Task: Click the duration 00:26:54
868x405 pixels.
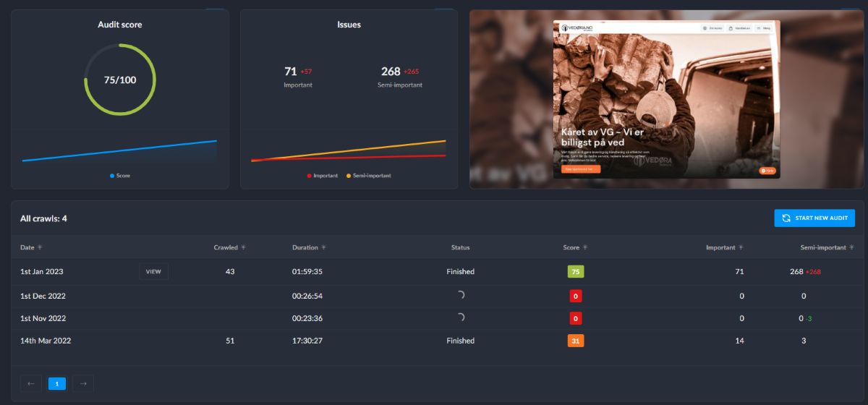Action: pos(307,296)
